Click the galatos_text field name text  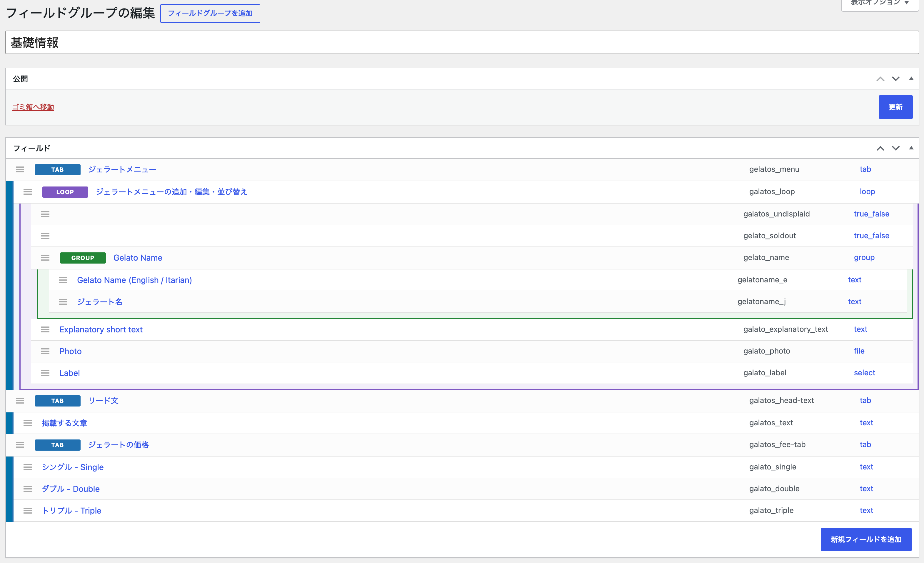tap(770, 423)
